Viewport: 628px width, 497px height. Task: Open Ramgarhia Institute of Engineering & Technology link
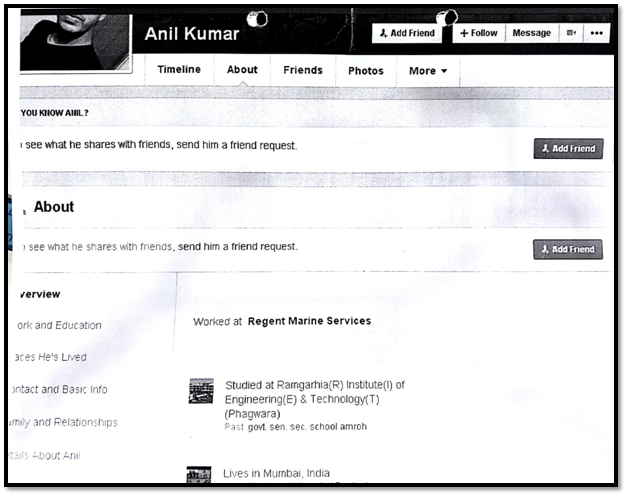314,399
